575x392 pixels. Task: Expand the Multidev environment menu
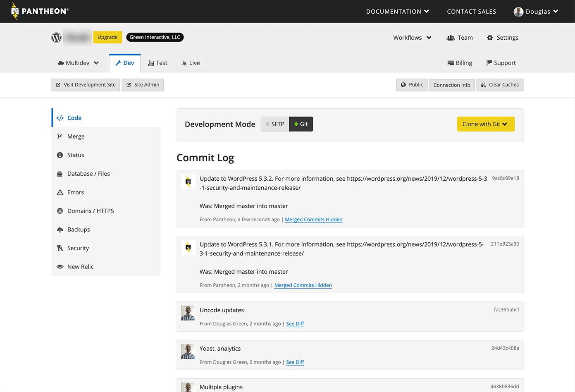[x=79, y=63]
